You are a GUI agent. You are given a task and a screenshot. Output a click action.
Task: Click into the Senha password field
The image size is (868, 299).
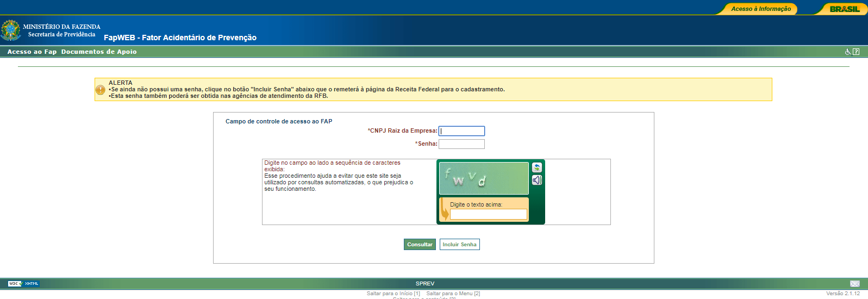click(461, 144)
